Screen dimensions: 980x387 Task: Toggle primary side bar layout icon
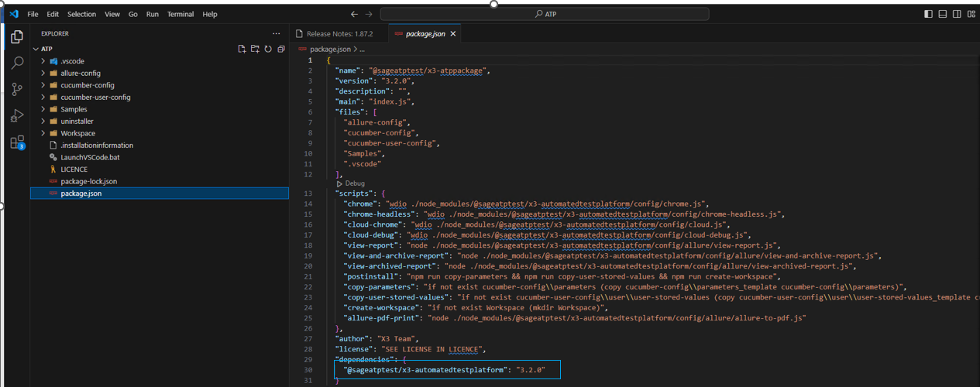tap(929, 14)
